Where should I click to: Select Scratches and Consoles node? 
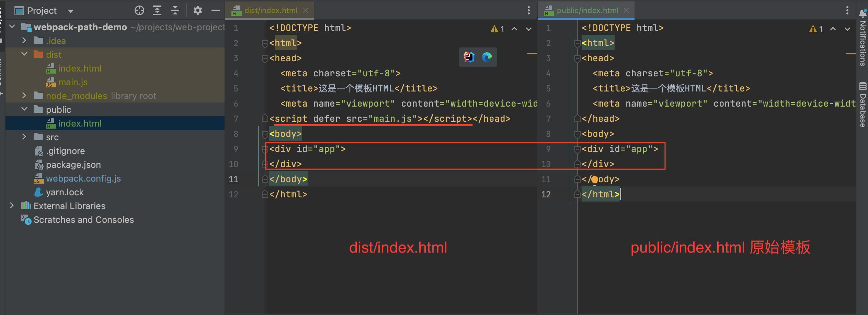[x=83, y=220]
